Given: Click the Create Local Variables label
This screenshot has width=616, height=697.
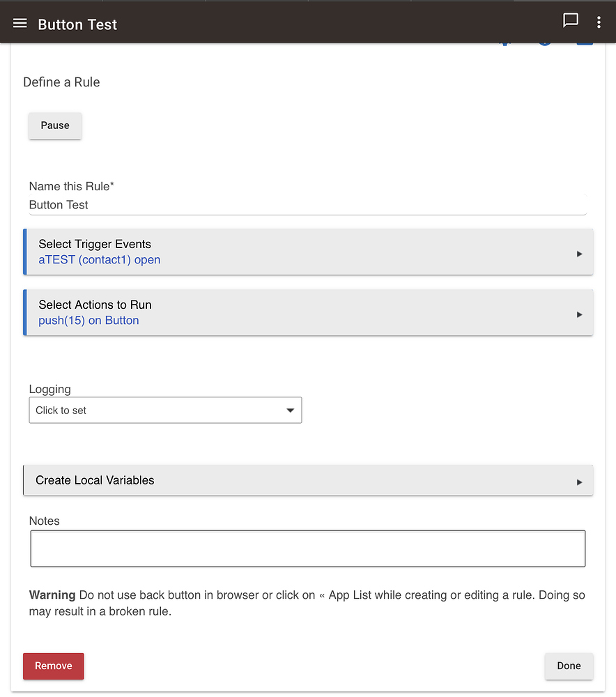Looking at the screenshot, I should [x=95, y=480].
